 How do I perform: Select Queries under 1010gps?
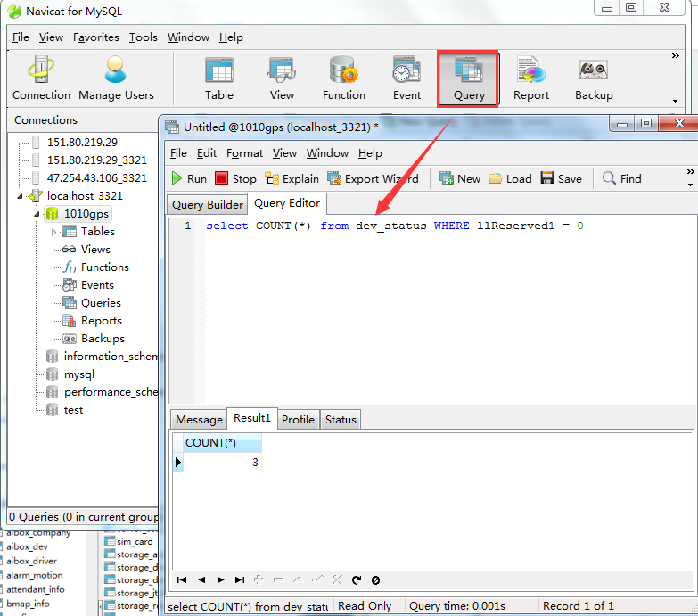[x=101, y=303]
